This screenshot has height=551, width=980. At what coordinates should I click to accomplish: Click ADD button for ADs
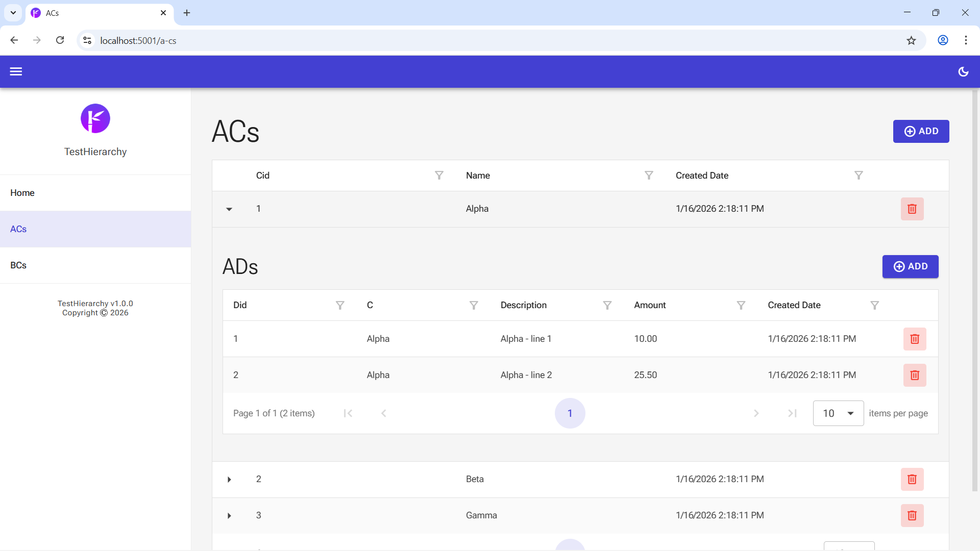tap(910, 266)
